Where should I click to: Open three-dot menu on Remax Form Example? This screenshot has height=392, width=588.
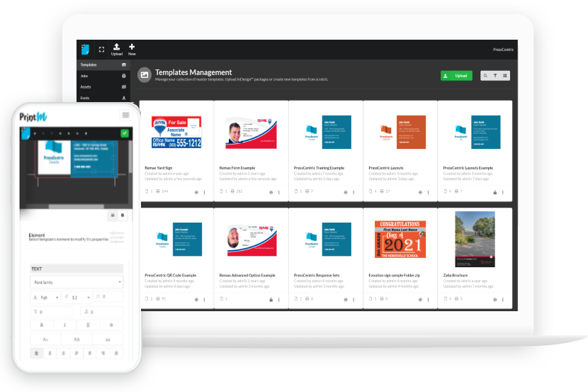(x=278, y=192)
